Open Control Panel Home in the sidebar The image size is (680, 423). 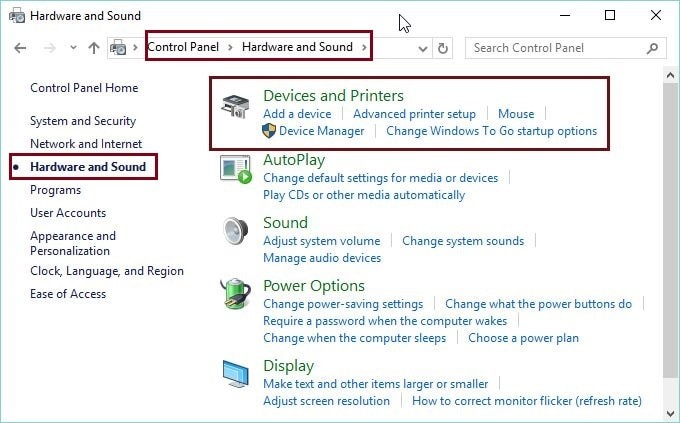pyautogui.click(x=84, y=88)
